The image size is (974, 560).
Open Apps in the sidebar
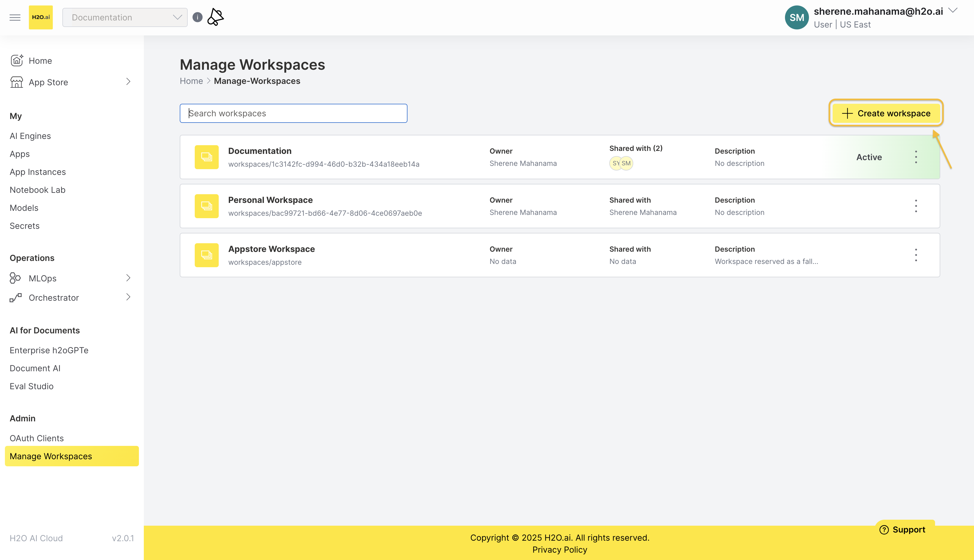pos(20,154)
